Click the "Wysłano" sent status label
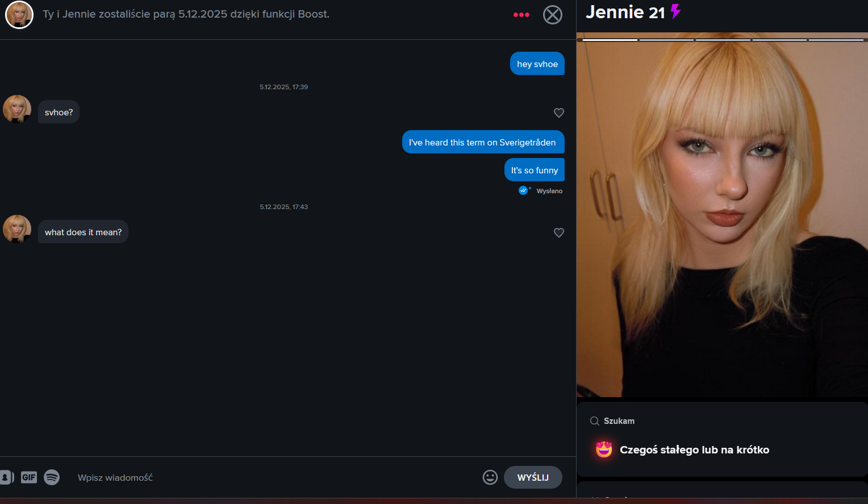 (549, 191)
